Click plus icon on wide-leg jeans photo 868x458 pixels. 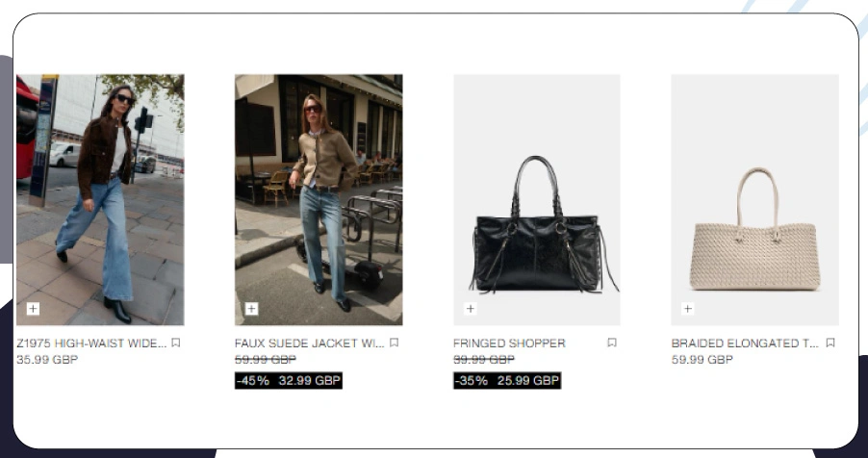pyautogui.click(x=34, y=309)
